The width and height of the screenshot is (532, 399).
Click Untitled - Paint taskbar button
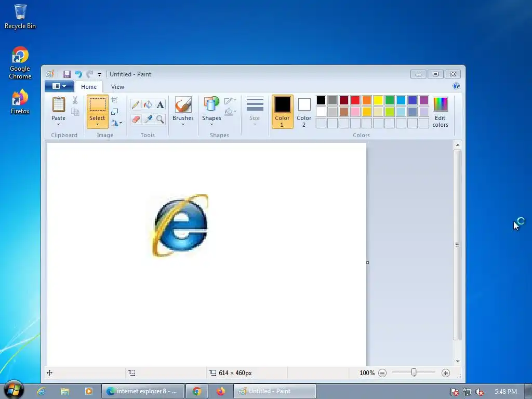[275, 391]
